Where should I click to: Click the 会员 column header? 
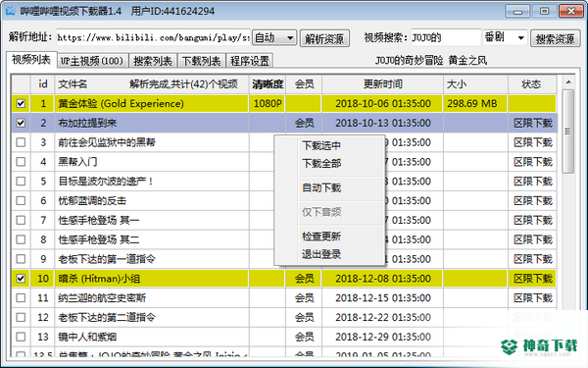304,84
